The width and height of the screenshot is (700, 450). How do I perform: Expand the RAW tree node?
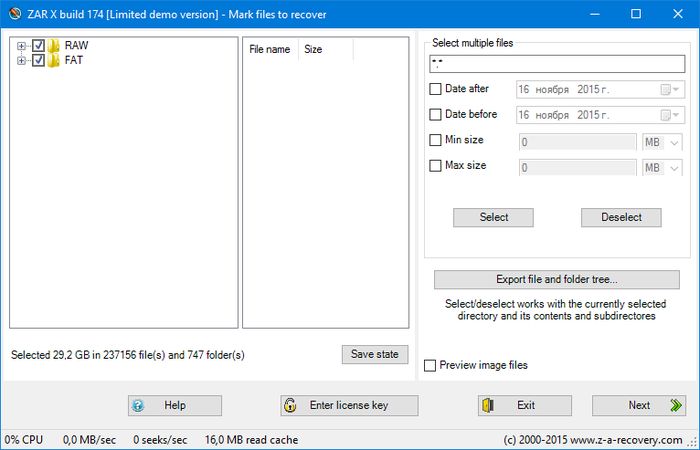(21, 46)
